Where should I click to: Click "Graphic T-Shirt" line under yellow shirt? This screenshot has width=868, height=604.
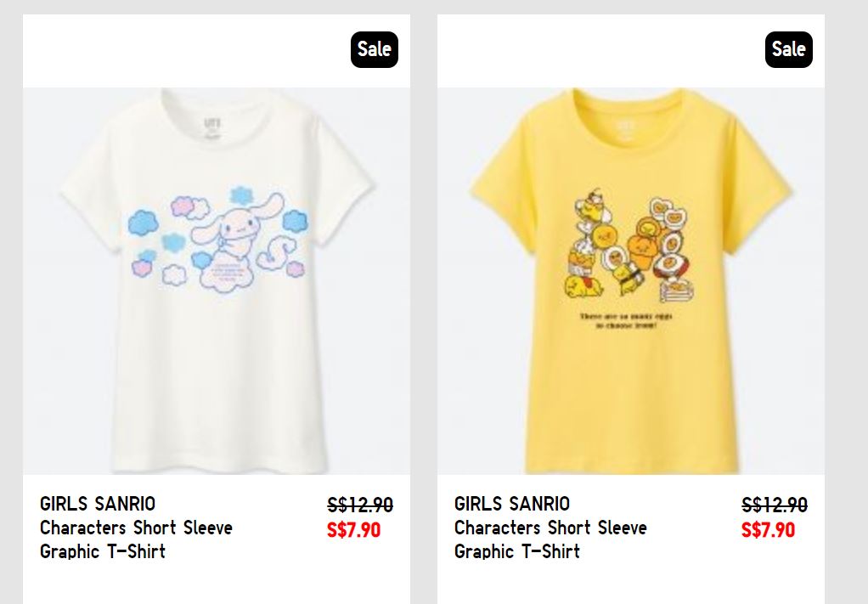click(x=517, y=551)
